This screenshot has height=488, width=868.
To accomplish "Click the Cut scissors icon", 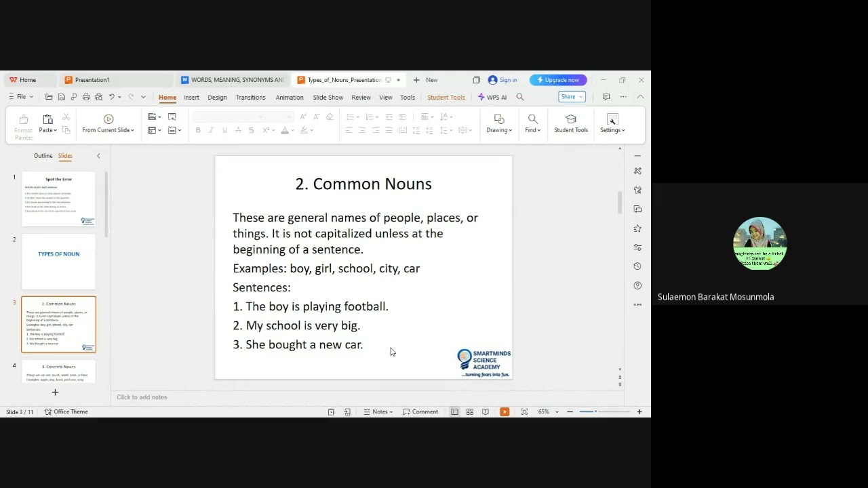I will 66,117.
